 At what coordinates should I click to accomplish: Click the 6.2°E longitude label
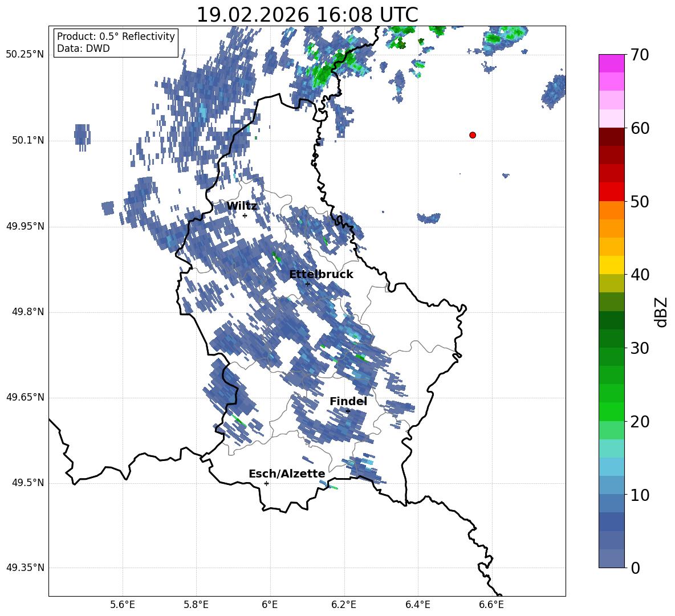pyautogui.click(x=344, y=605)
